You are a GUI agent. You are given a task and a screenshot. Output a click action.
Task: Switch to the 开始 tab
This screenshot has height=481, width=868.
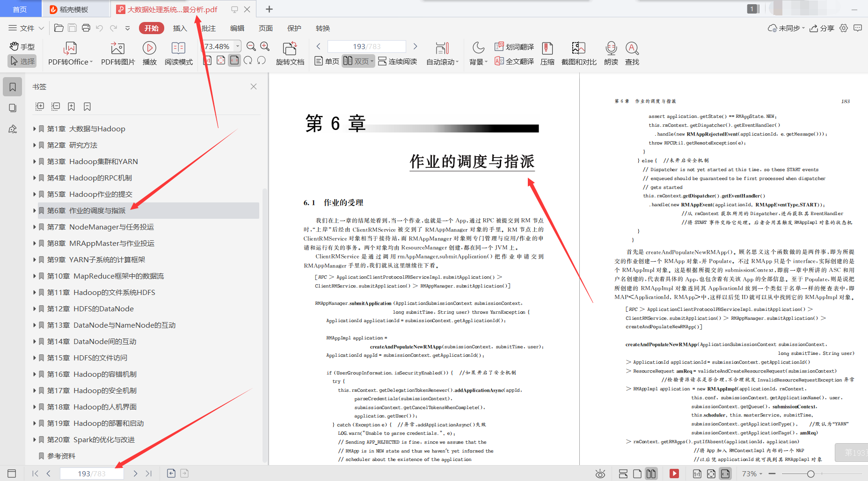click(152, 28)
